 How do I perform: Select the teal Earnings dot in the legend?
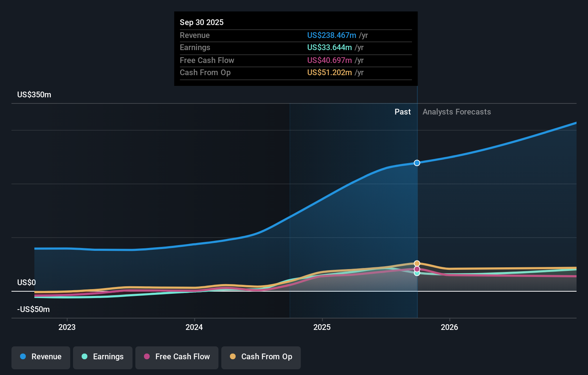click(84, 357)
